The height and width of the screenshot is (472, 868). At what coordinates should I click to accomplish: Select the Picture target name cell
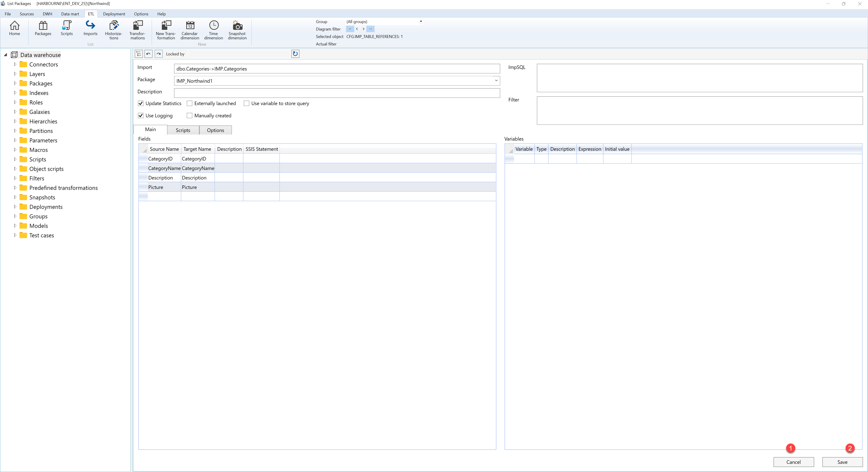(198, 187)
